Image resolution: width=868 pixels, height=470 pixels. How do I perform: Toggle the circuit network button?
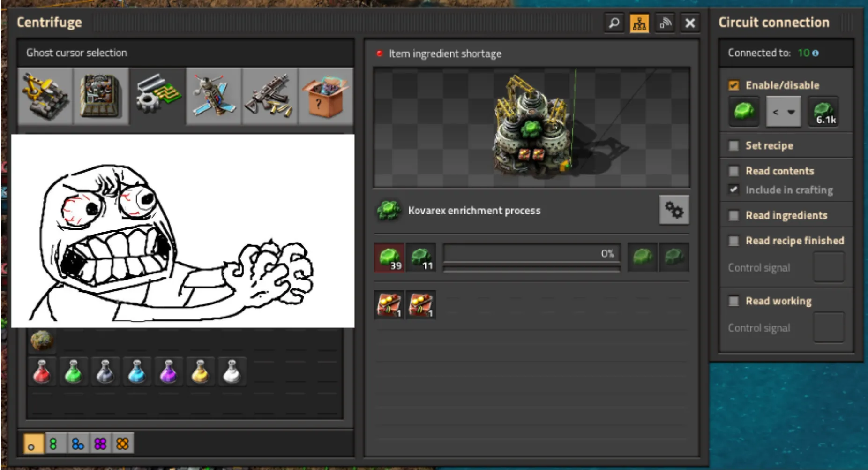(639, 23)
